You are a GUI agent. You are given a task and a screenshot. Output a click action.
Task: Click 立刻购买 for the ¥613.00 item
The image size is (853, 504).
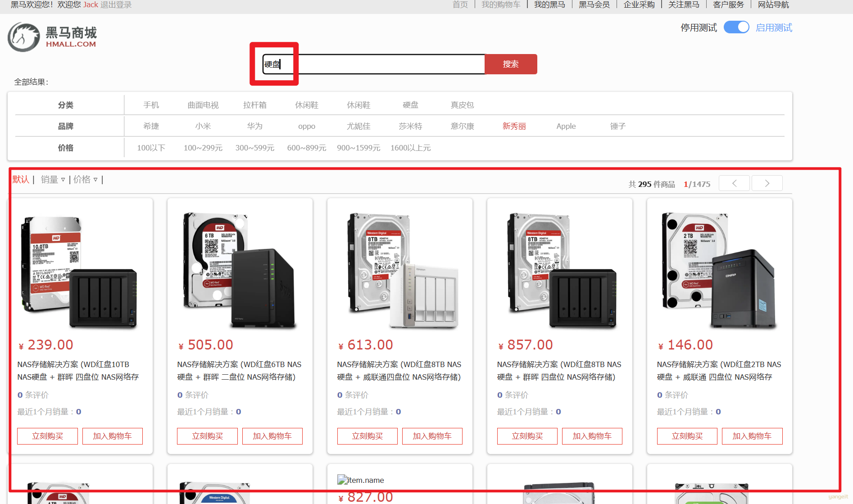[367, 436]
